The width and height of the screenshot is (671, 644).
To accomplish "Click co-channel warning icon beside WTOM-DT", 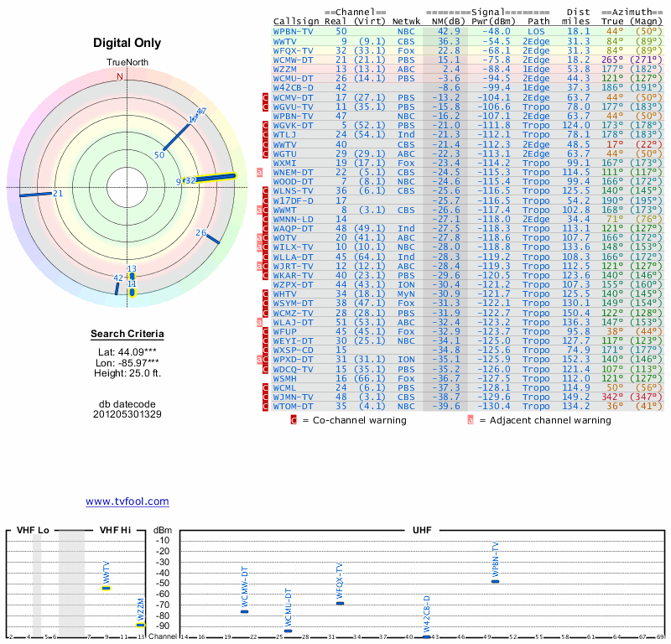I will [x=266, y=407].
